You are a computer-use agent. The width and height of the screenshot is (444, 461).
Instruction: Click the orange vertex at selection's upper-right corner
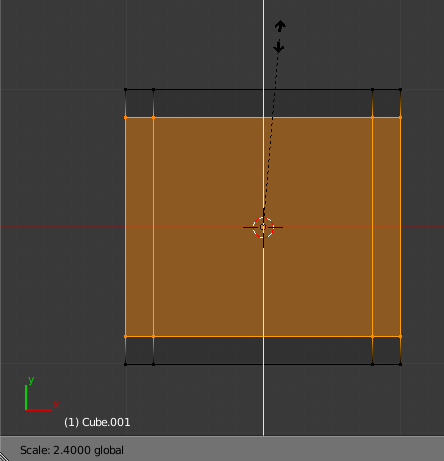tap(400, 117)
